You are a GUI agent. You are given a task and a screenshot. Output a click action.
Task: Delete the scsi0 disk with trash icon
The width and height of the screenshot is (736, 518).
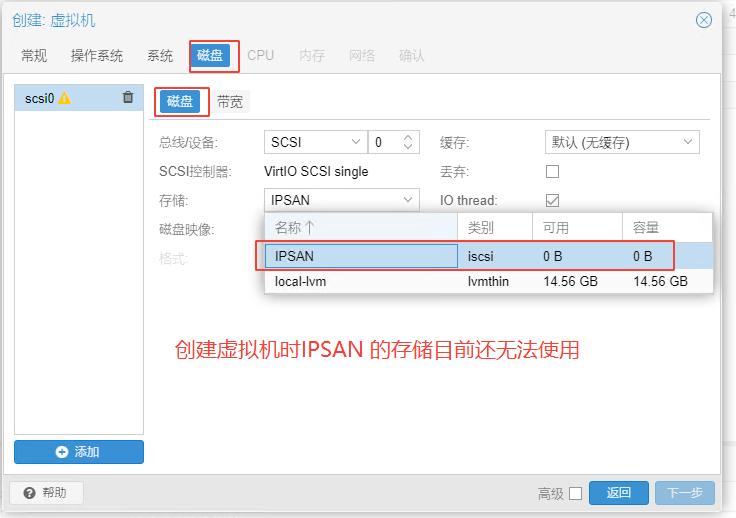[x=128, y=97]
